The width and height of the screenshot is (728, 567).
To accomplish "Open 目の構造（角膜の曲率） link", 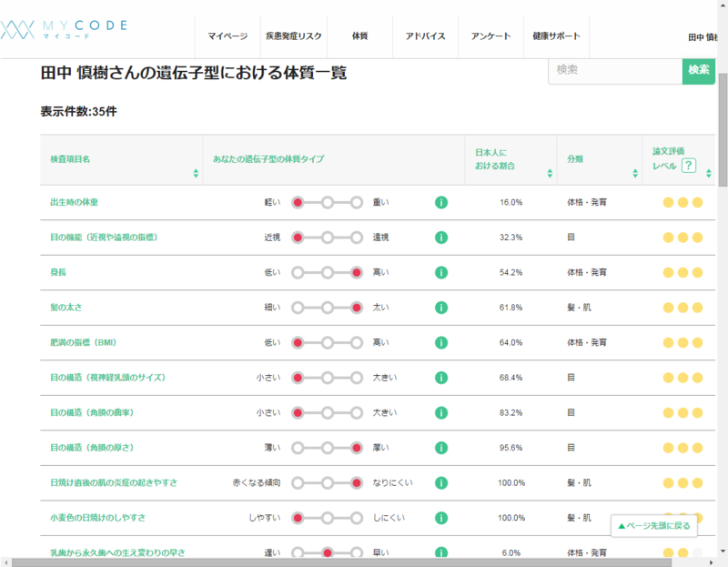I will coord(92,413).
